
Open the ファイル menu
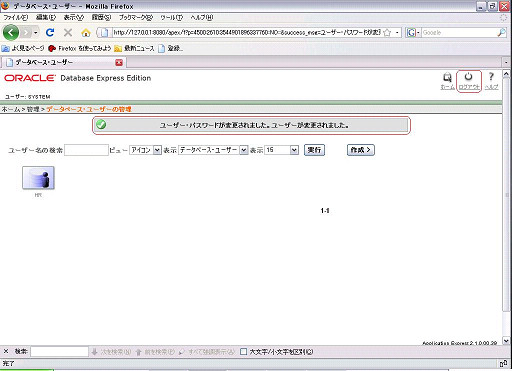coord(15,17)
